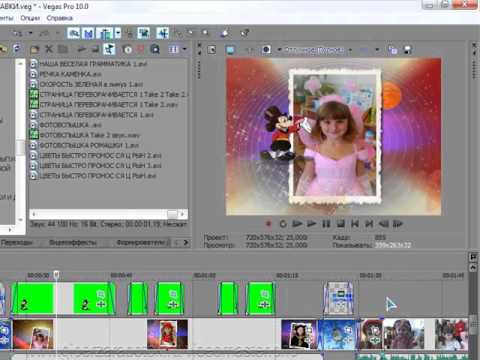
Task: Click the Views icon in media toolbar
Action: (173, 50)
